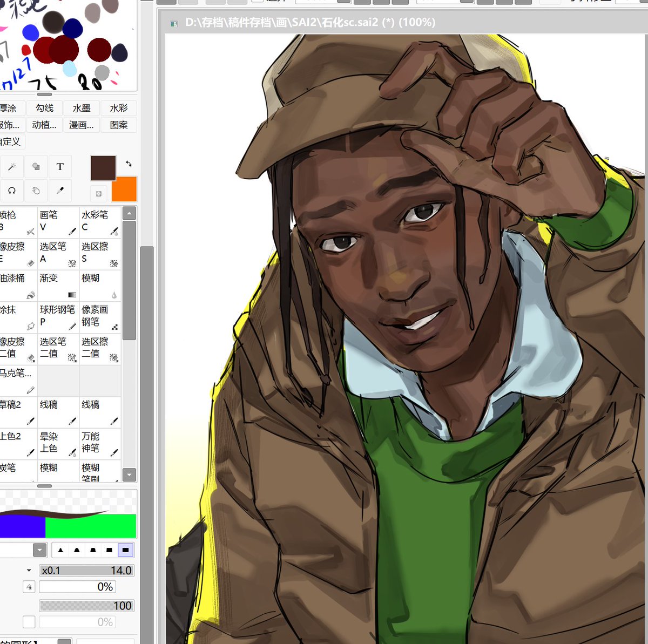The image size is (648, 644).
Task: Click the orange background color swatch
Action: 124,190
